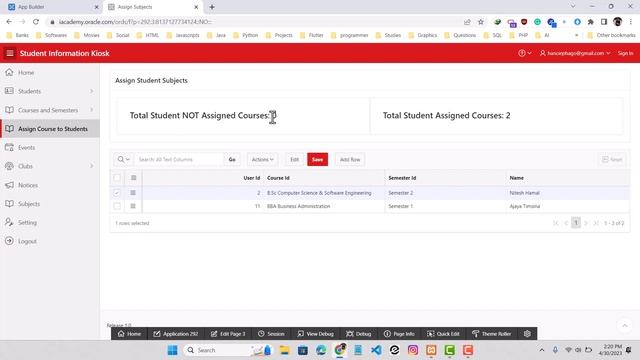This screenshot has height=360, width=640.
Task: Click Quick Edit in developer toolbar
Action: tap(443, 333)
